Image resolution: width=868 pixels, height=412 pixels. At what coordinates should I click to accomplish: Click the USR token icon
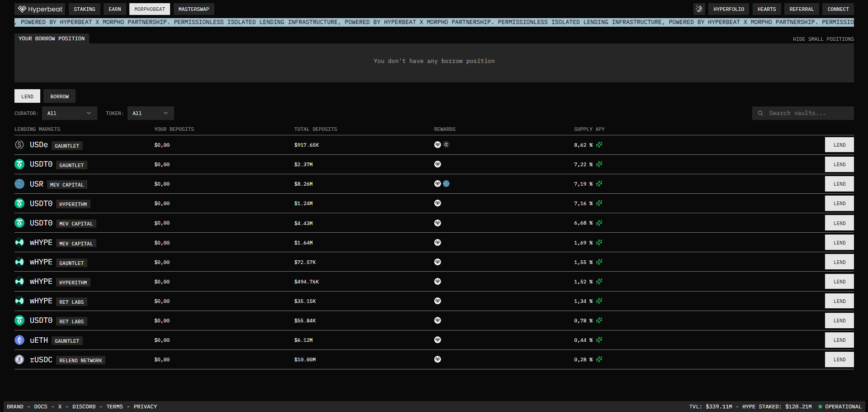coord(19,184)
